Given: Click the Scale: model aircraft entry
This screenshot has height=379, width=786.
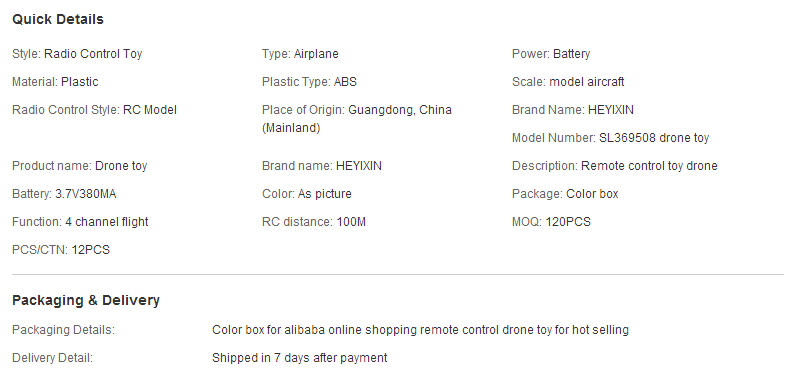Looking at the screenshot, I should click(568, 82).
